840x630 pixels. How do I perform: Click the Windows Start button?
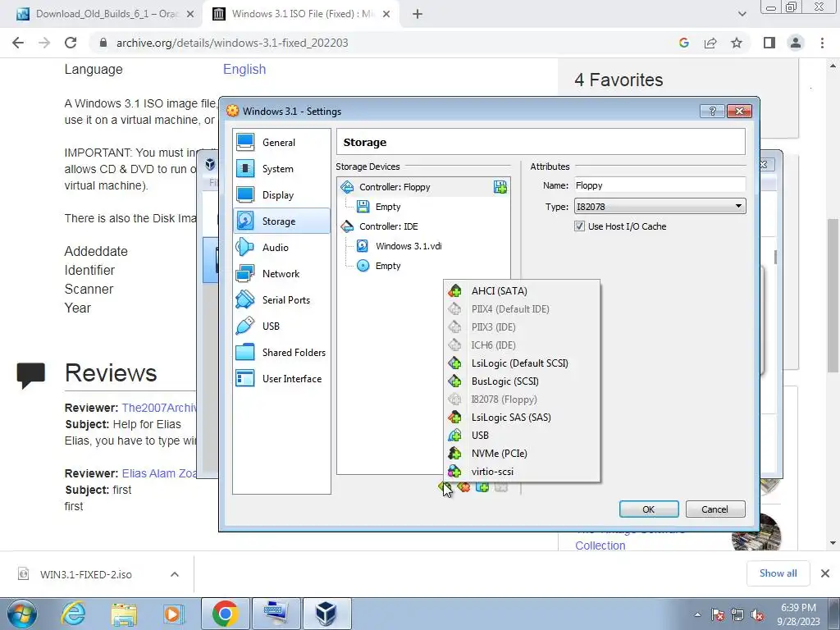click(x=21, y=614)
